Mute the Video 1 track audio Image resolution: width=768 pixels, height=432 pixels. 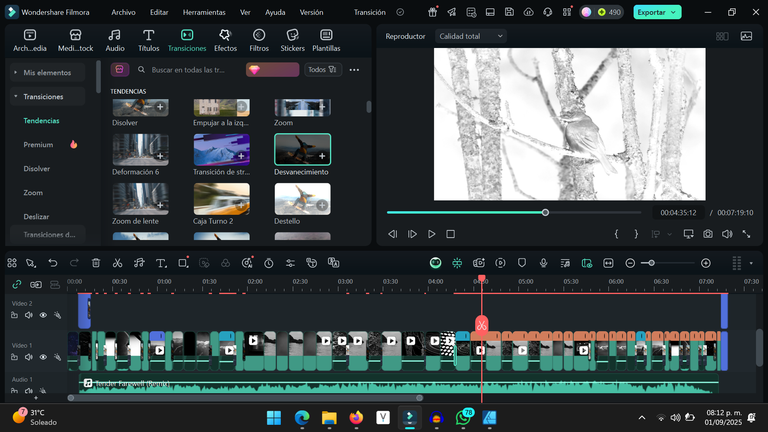click(x=29, y=357)
